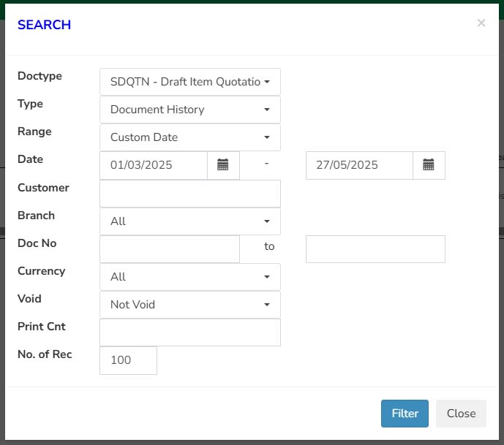Focus the Print Cnt input field
This screenshot has height=445, width=504.
190,332
